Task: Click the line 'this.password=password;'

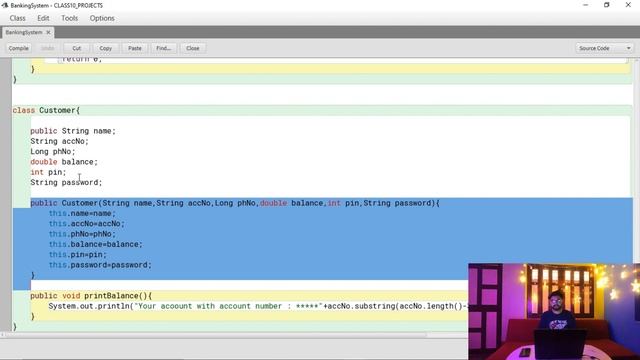Action: tap(100, 265)
